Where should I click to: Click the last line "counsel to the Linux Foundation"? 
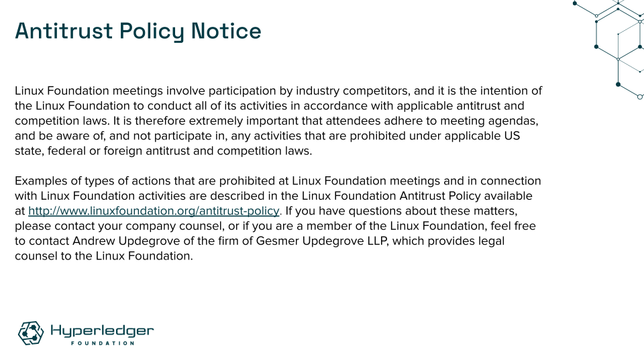point(103,256)
